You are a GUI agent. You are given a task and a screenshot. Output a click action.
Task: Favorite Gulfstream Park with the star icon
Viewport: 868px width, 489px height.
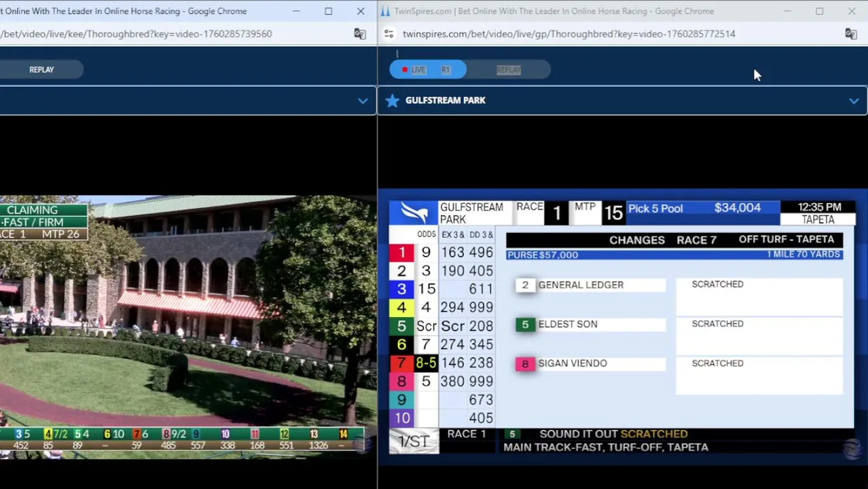(392, 101)
